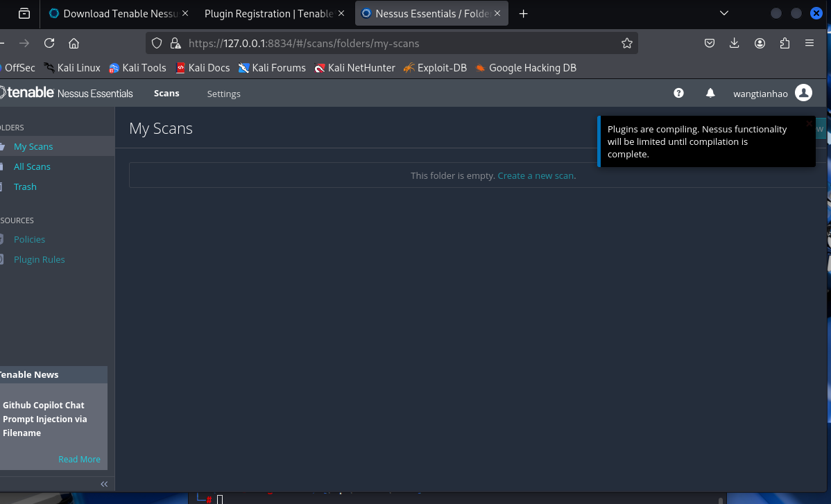831x504 pixels.
Task: Open the Firefox View icon in the tab bar
Action: [24, 14]
